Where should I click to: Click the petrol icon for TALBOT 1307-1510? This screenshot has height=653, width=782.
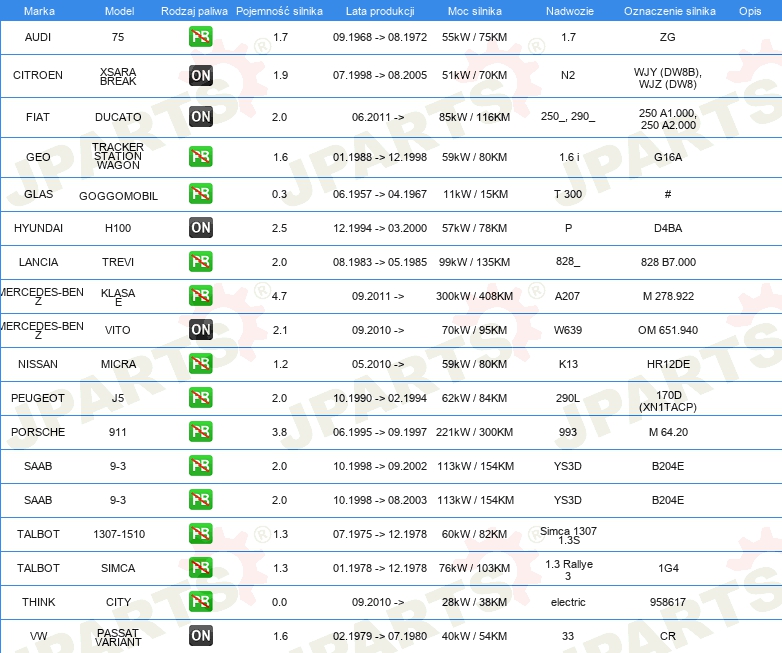tap(200, 533)
